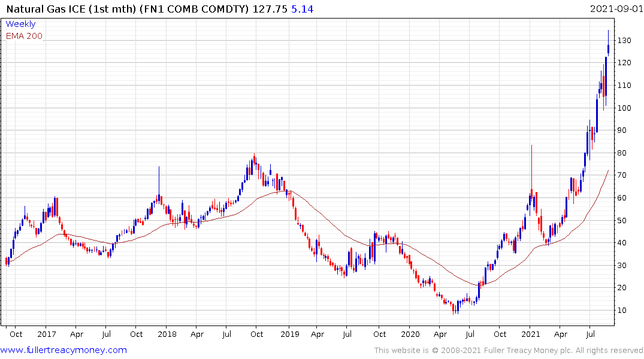Click the 20 price axis label

tap(622, 288)
